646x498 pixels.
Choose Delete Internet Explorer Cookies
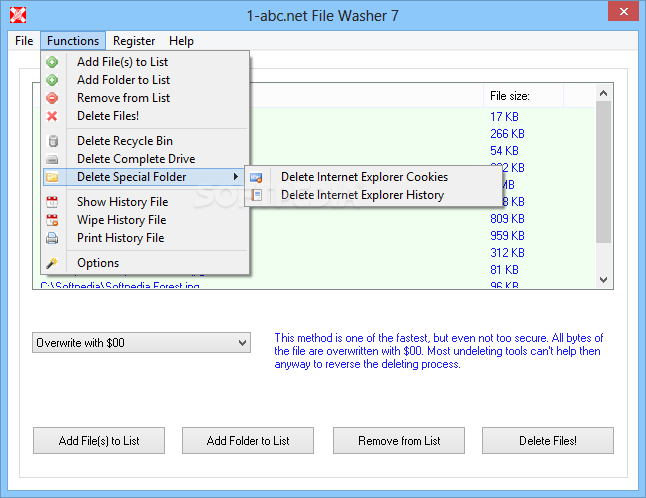(x=373, y=177)
